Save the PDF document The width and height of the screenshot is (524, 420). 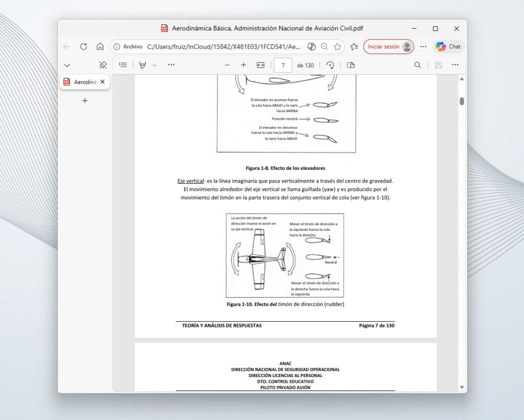pos(439,65)
